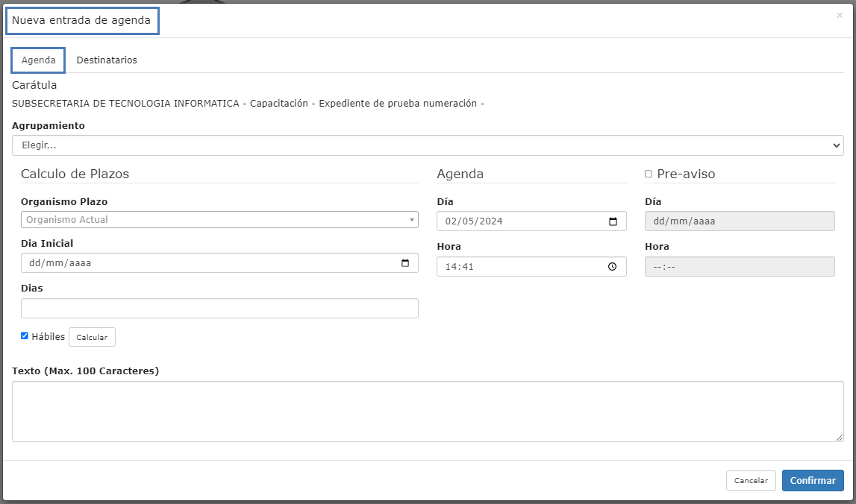Close the Nueva entrada de agenda dialog
The height and width of the screenshot is (504, 856).
click(839, 16)
